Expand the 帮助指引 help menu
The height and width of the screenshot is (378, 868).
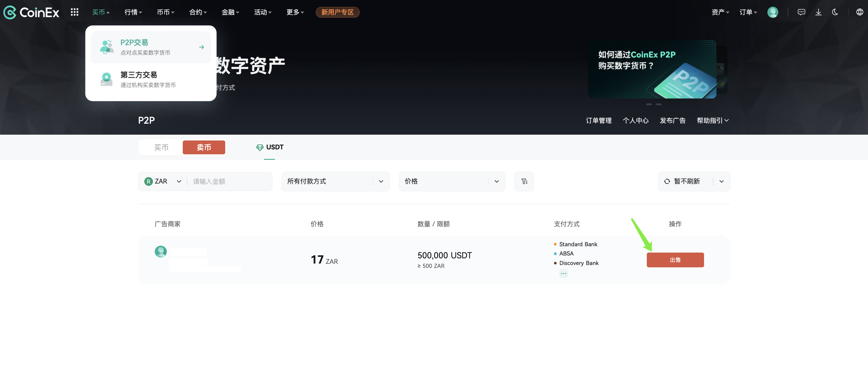(713, 120)
